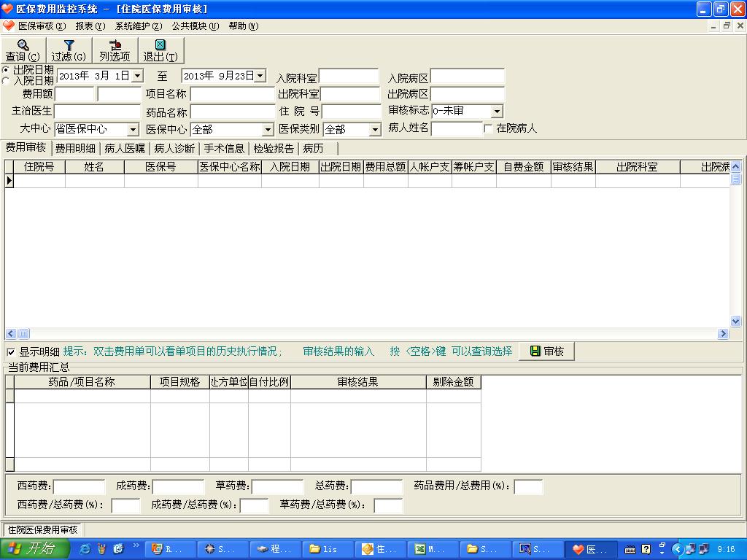Screen dimensions: 747x560
Task: Click the 药品名称 input field
Action: click(233, 112)
